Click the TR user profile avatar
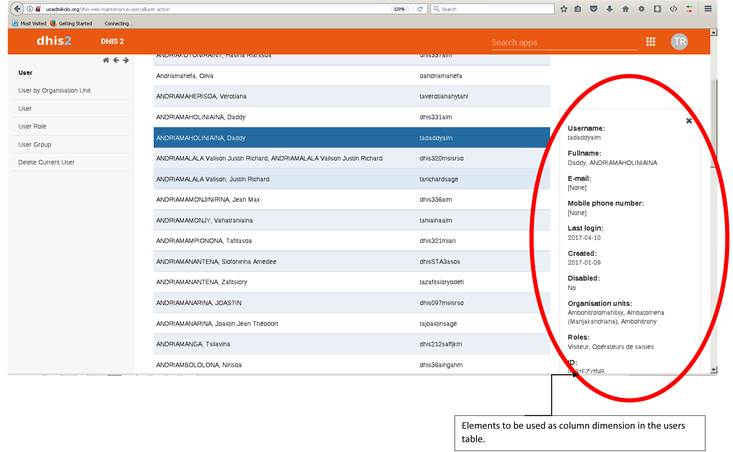 pyautogui.click(x=679, y=42)
